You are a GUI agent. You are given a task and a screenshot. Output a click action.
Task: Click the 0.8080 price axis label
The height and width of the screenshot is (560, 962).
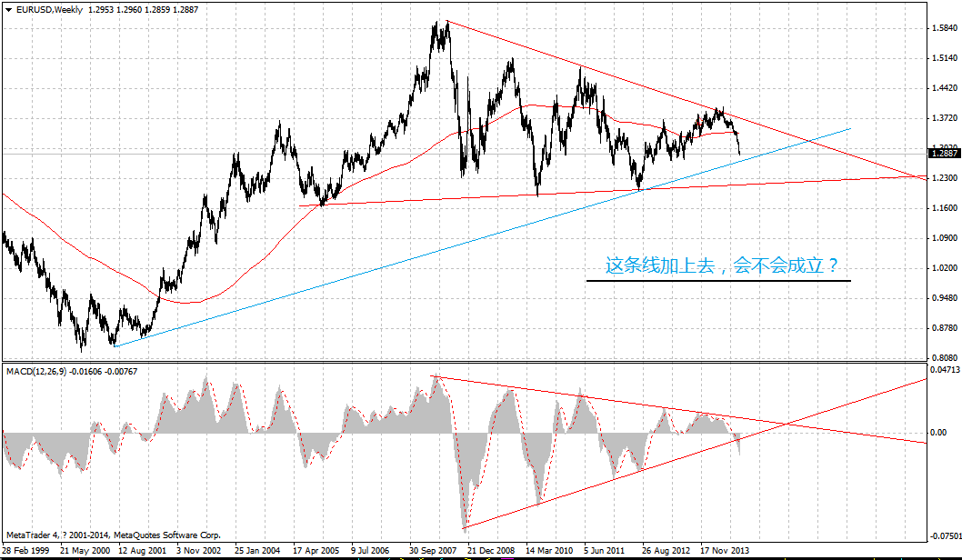945,358
